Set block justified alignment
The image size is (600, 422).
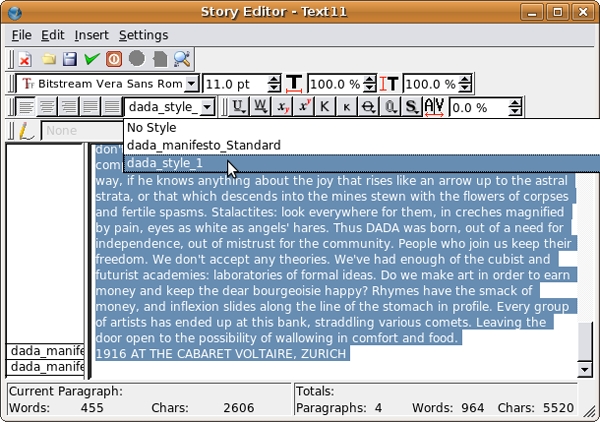(90, 106)
